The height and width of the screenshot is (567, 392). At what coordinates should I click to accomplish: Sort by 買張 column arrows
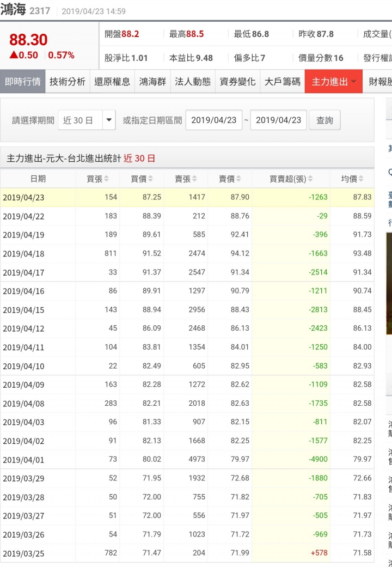[106, 179]
